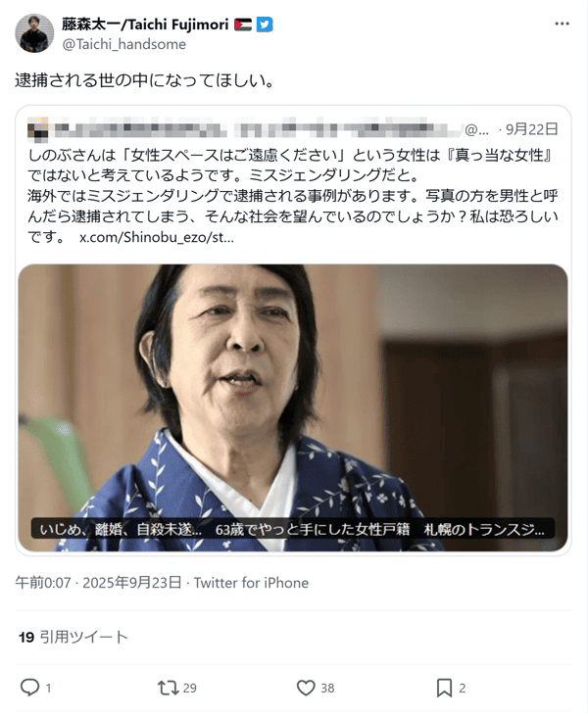This screenshot has height=716, width=588.
Task: Open the quoted tweet's 9月22日 date
Action: click(532, 129)
